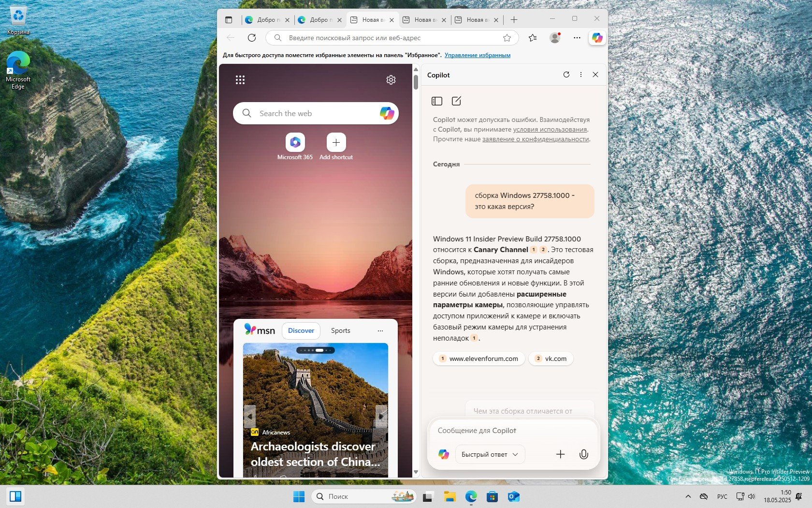Show the previous news carousel slide
This screenshot has width=812, height=508.
(249, 416)
